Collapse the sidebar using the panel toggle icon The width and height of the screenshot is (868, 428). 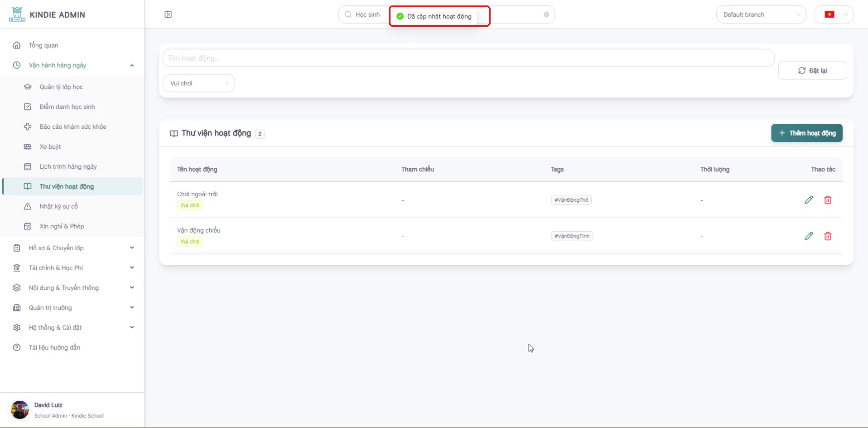(x=168, y=15)
